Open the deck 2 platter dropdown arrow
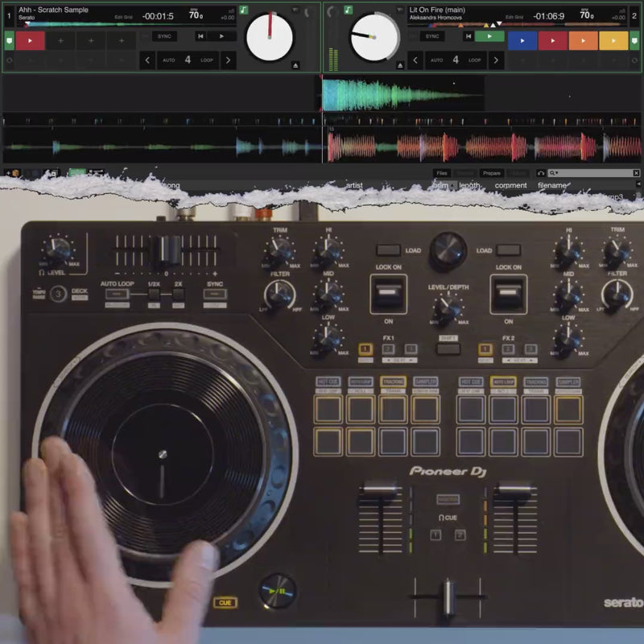The height and width of the screenshot is (644, 644). [399, 10]
